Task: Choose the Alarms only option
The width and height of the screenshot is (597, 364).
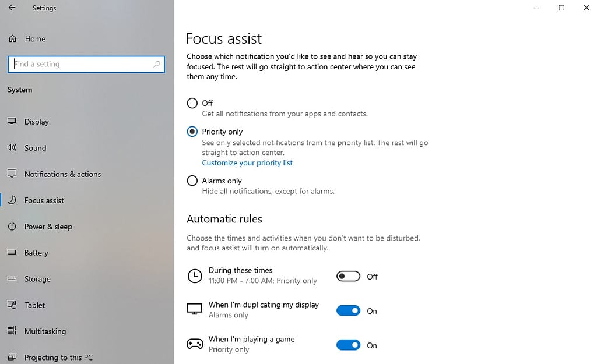Action: 192,181
